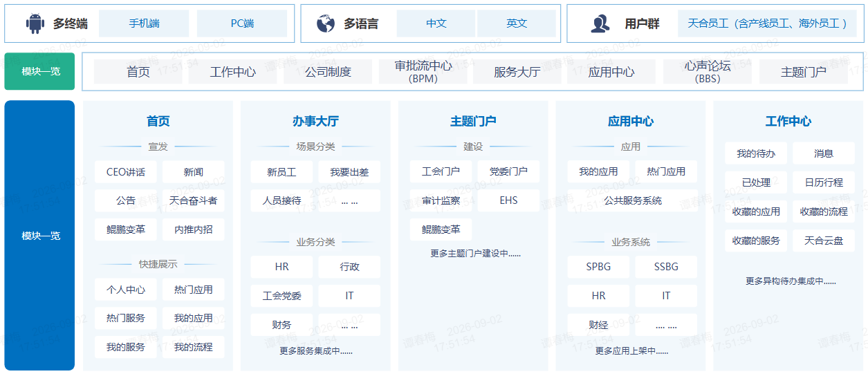Open the EHS tile
This screenshot has width=868, height=376.
508,200
